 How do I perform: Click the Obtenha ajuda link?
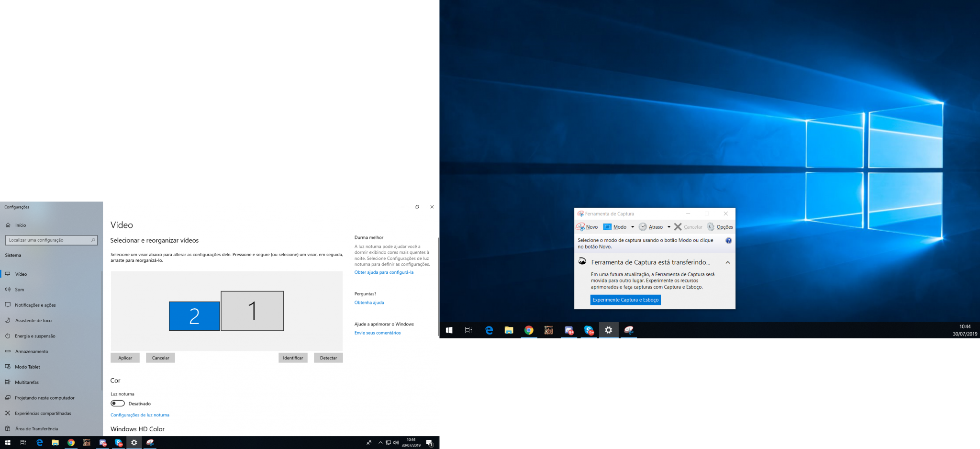pos(369,303)
